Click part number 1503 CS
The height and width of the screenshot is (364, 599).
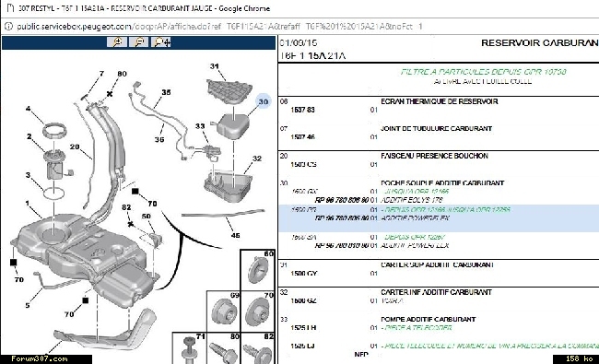[x=303, y=164]
